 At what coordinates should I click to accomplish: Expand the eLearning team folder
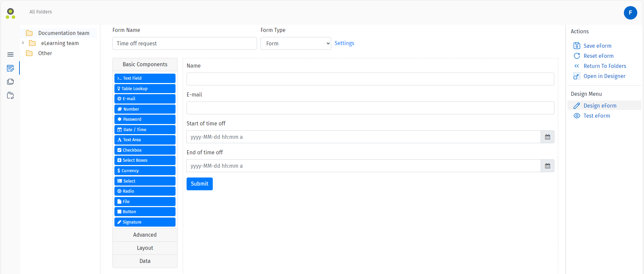[x=23, y=43]
